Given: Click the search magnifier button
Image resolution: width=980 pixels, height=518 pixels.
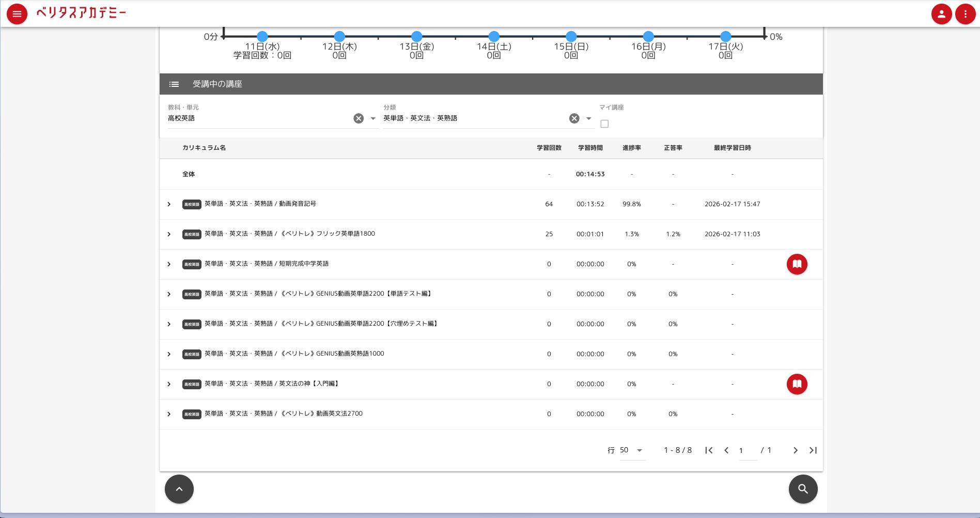Looking at the screenshot, I should (803, 489).
